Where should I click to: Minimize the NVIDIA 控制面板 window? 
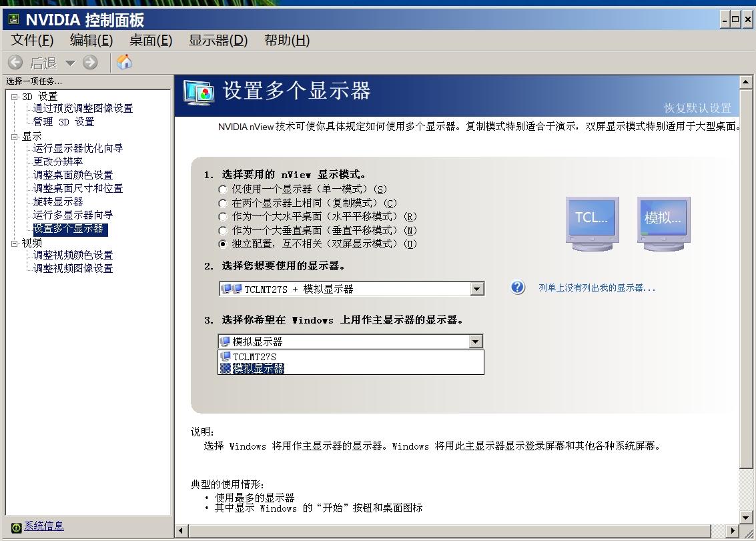click(x=725, y=20)
